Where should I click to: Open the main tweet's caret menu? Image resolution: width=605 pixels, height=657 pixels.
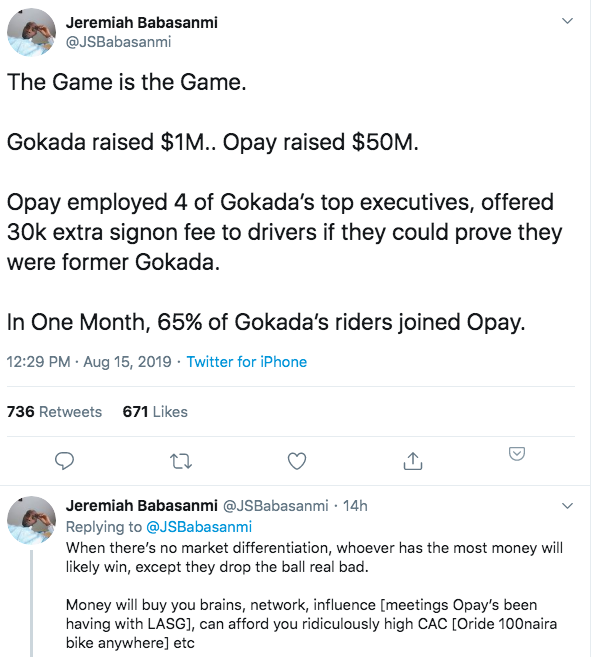[568, 20]
